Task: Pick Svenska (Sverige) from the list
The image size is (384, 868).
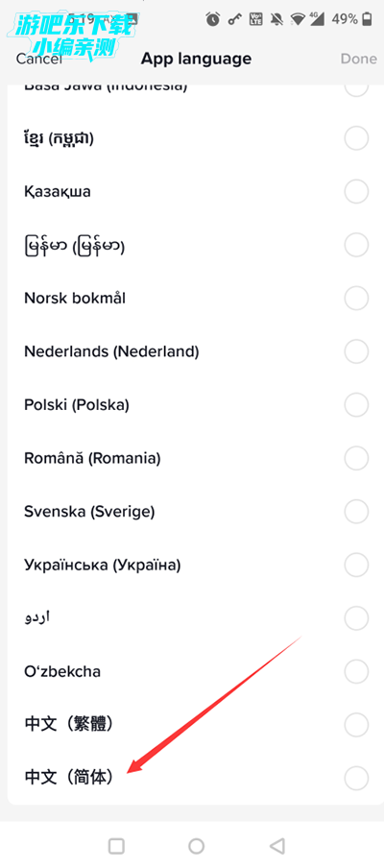Action: [192, 512]
